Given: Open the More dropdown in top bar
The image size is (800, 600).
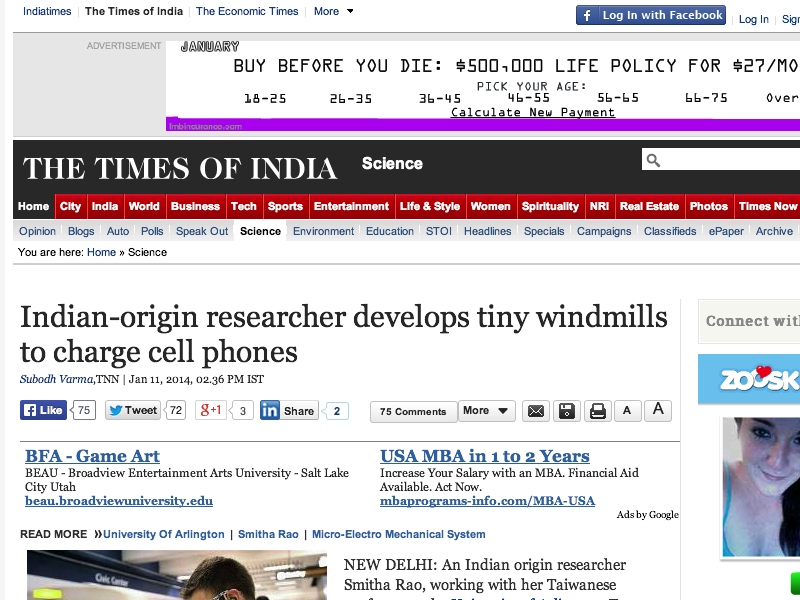Looking at the screenshot, I should [333, 11].
